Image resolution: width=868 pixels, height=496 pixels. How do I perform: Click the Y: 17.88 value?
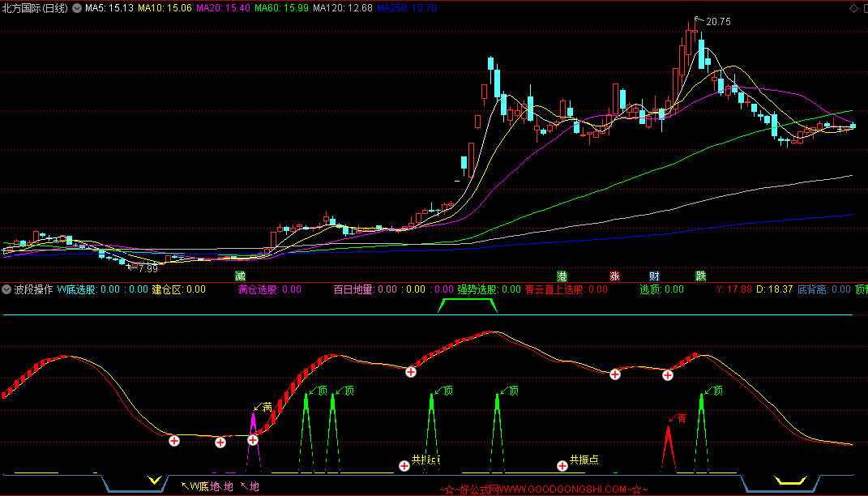click(x=733, y=289)
